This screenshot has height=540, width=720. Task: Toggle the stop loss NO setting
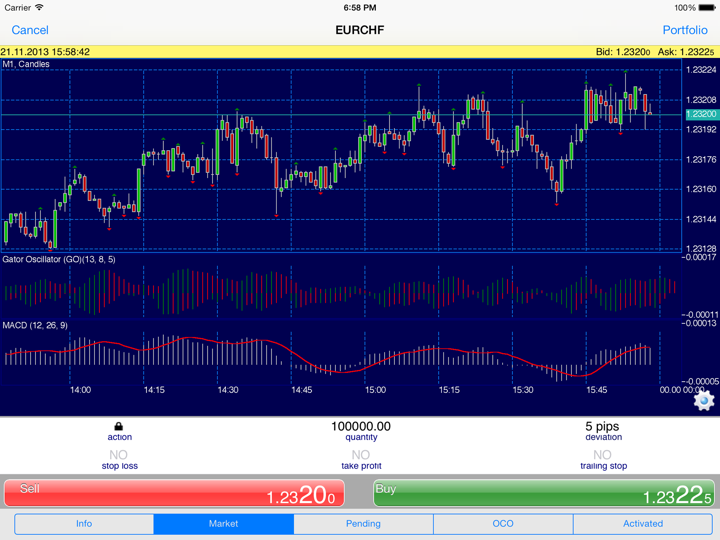point(119,456)
